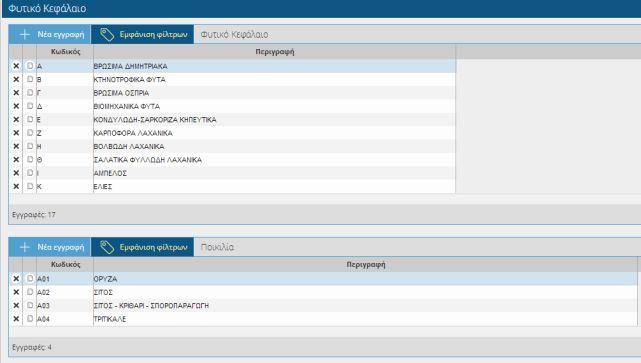Image resolution: width=641 pixels, height=363 pixels.
Task: Delete row ΕΛΙΕΣ with X icon
Action: (16, 186)
